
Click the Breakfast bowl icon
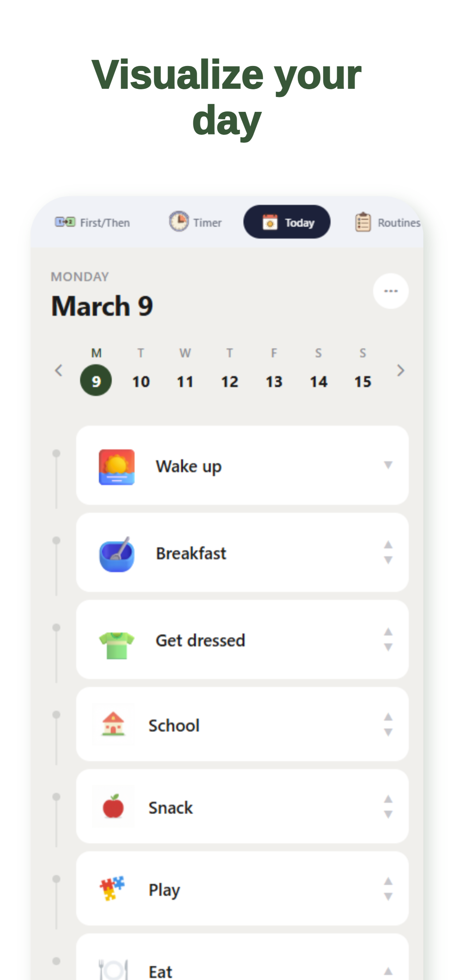pos(116,553)
